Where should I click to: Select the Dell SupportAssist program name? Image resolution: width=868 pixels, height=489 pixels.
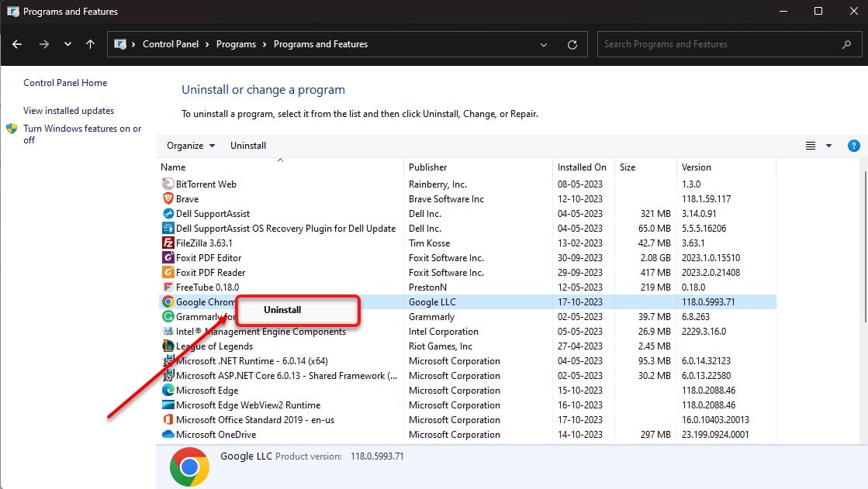(x=213, y=214)
